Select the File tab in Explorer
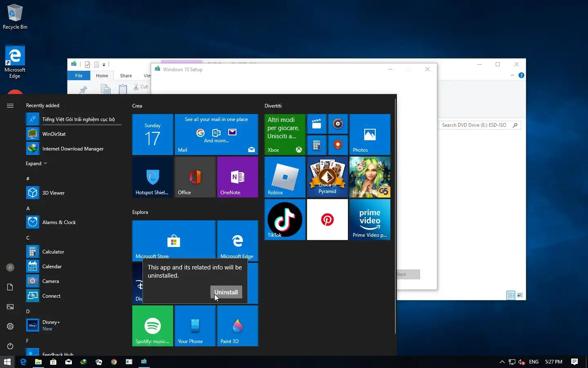Screen dimensions: 588x368 pos(79,76)
